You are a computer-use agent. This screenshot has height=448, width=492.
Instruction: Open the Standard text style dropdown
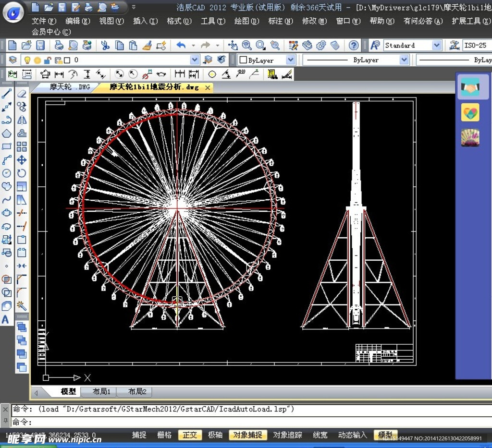(x=436, y=46)
